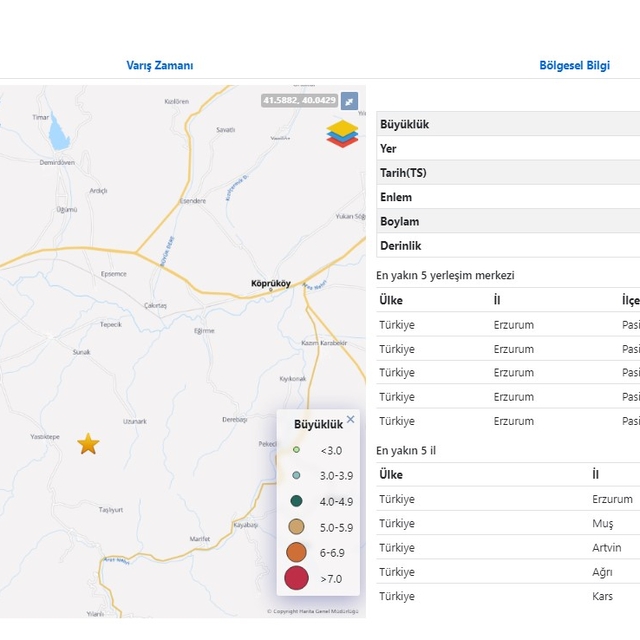Click the 3.0-3.9 magnitude legend circle

tap(296, 475)
